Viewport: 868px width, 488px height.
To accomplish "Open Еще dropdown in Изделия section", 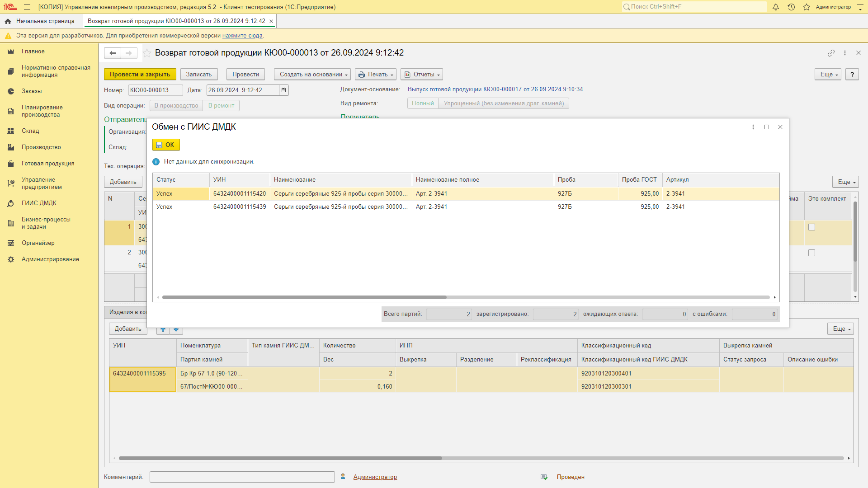I will tap(840, 329).
